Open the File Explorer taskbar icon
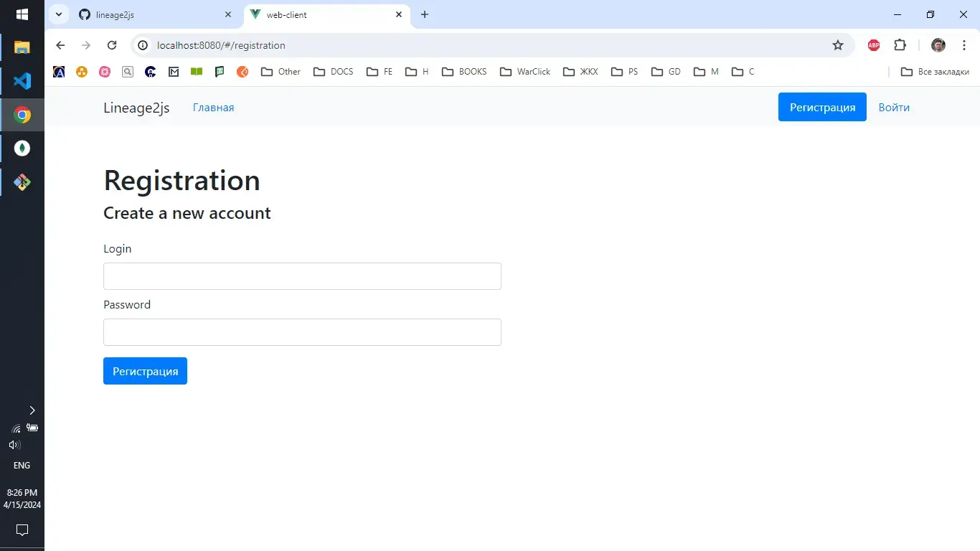Viewport: 980px width, 551px height. (x=22, y=48)
